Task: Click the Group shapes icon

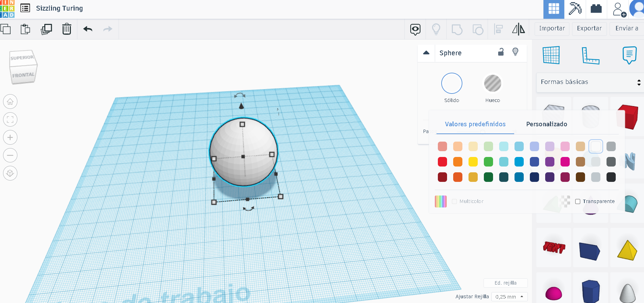Action: [457, 29]
